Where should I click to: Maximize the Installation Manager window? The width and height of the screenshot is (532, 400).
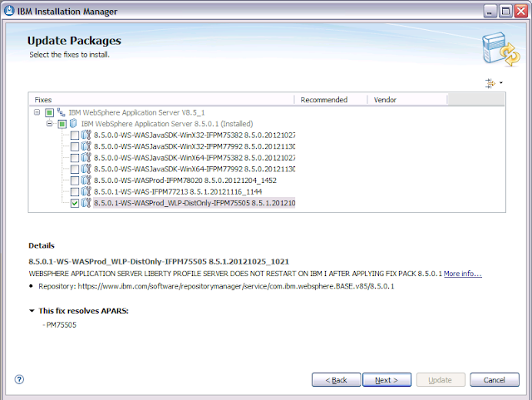505,11
